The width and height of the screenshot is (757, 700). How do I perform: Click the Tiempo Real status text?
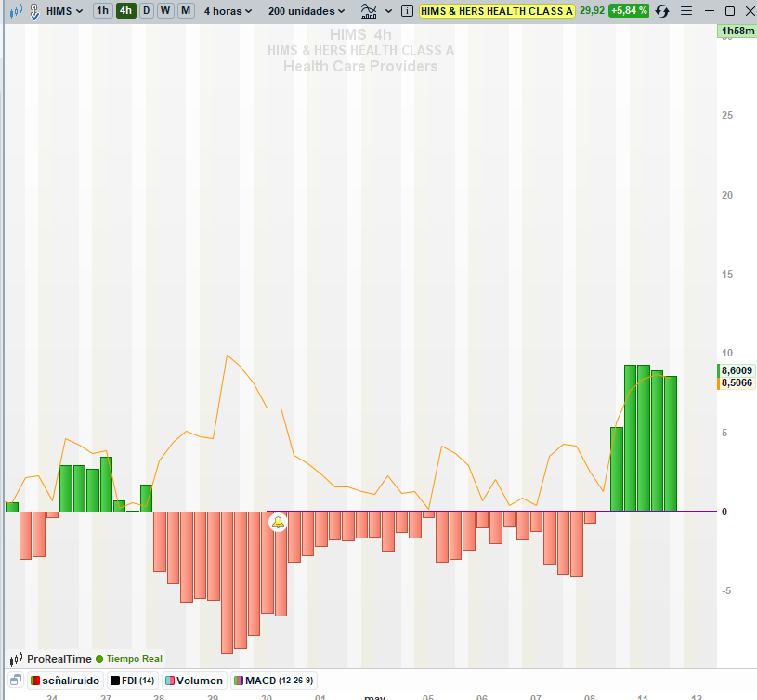tap(134, 659)
